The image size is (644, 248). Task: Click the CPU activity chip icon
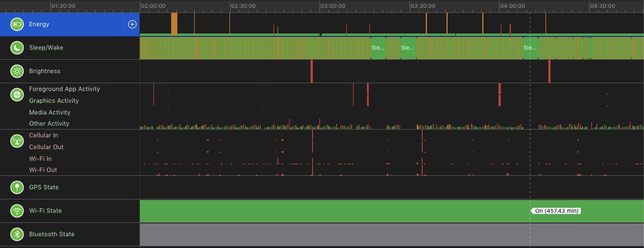(17, 95)
